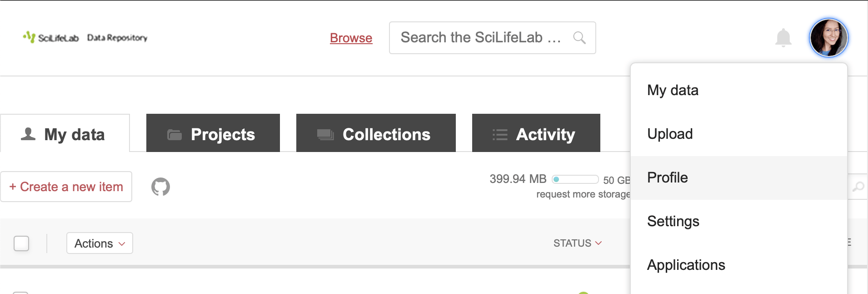
Task: Click the Browse link
Action: coord(351,38)
